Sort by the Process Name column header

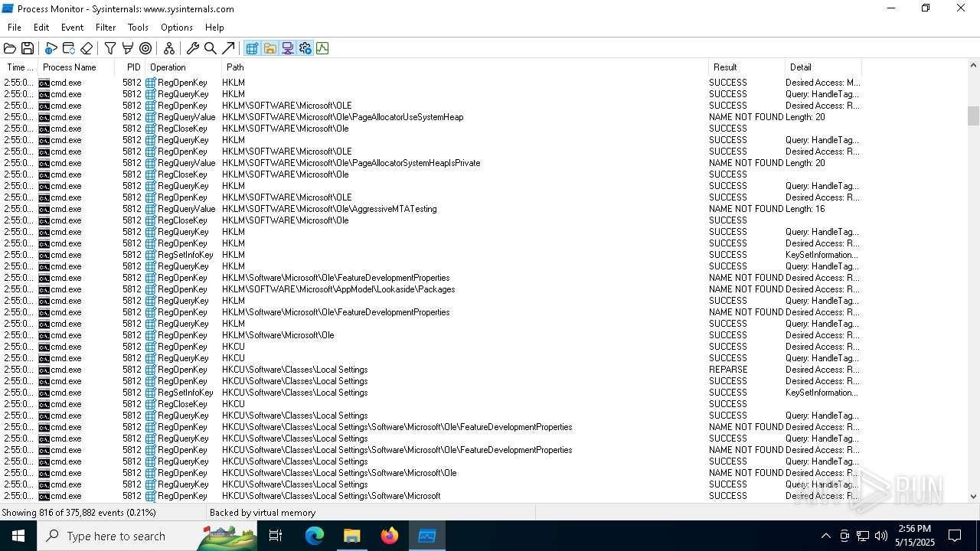[x=77, y=67]
